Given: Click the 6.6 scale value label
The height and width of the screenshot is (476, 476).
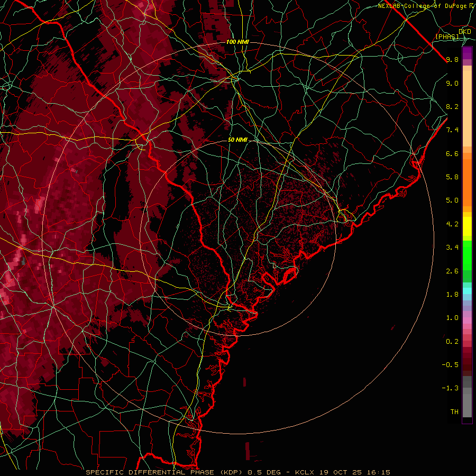Looking at the screenshot, I should (x=452, y=153).
